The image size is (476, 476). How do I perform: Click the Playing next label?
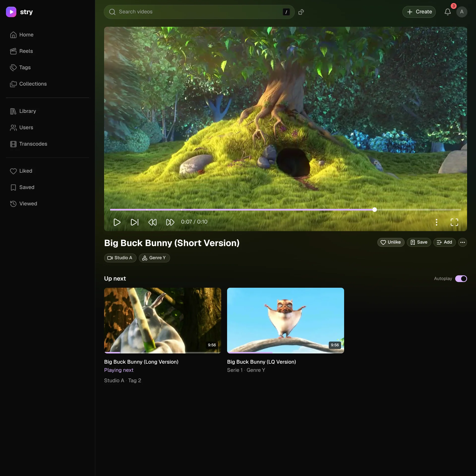(119, 370)
